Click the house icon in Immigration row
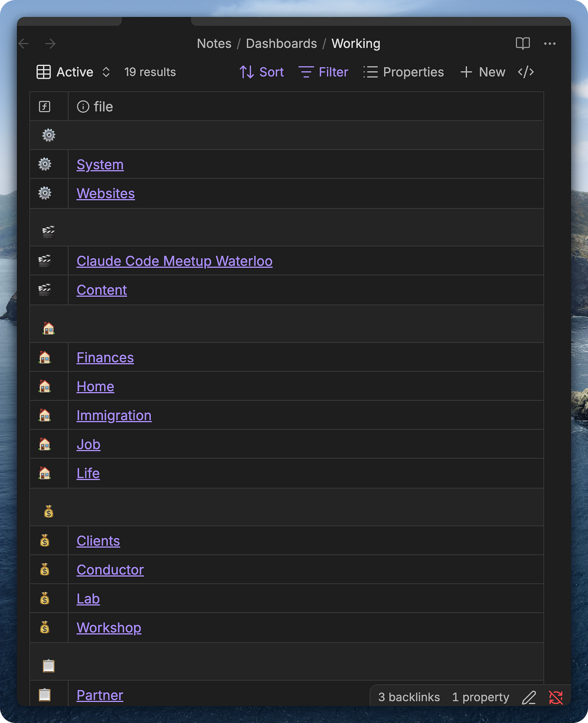 45,415
